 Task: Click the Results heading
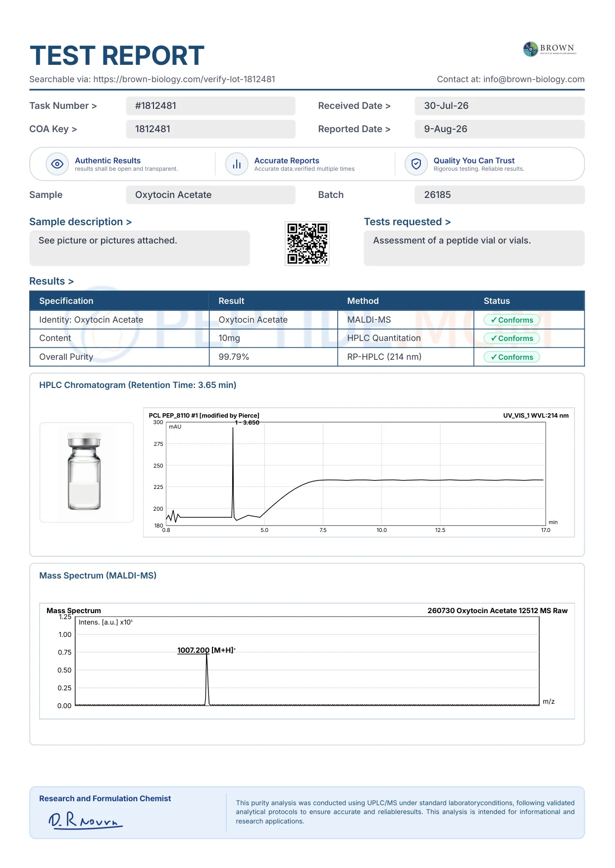pos(51,281)
